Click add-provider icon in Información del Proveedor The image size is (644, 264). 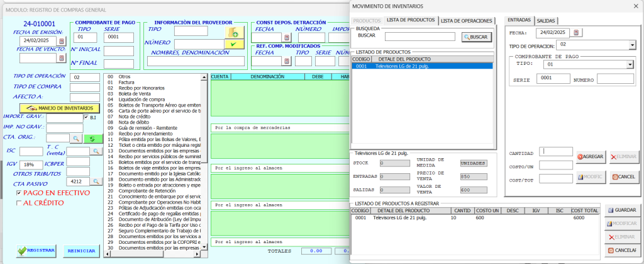point(235,32)
